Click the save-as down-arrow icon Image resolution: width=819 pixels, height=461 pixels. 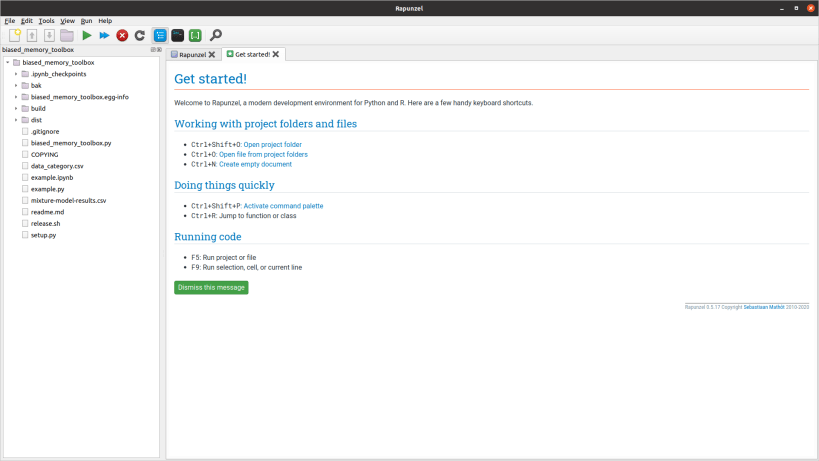tap(49, 36)
